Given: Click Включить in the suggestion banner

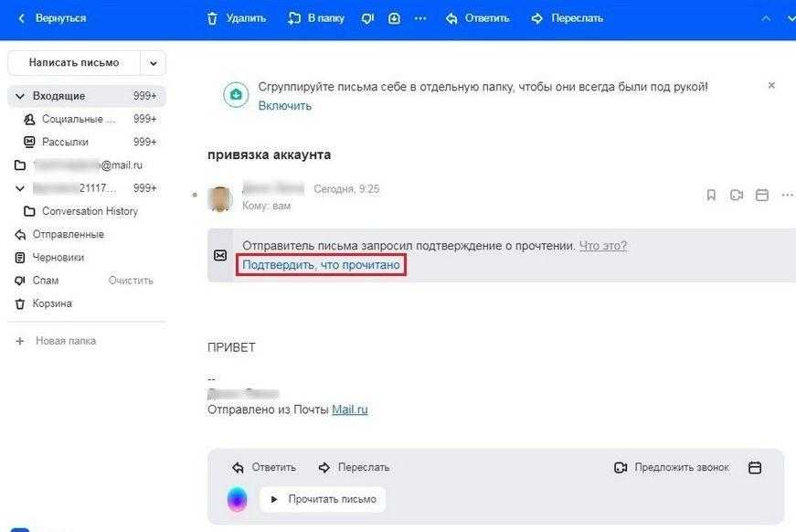Looking at the screenshot, I should [284, 106].
